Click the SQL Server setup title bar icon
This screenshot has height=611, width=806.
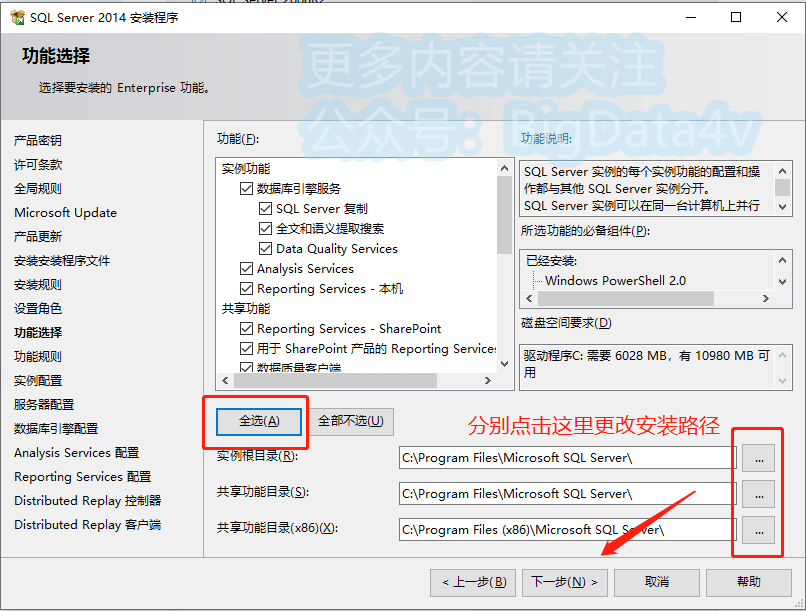click(x=17, y=17)
